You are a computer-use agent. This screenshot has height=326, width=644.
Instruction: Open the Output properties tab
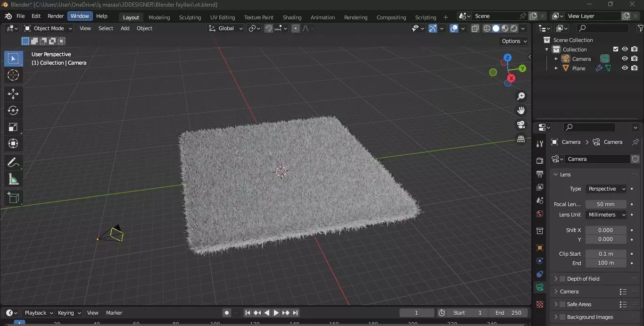pos(540,174)
